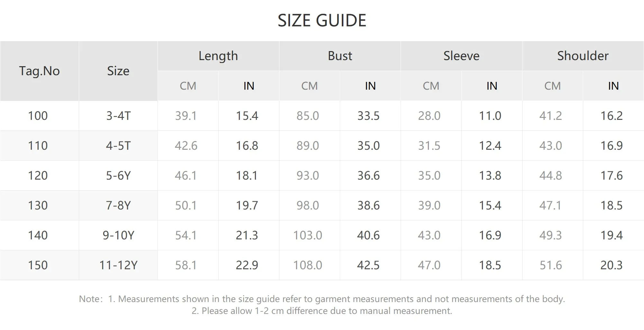
Task: Click the Length column header
Action: click(218, 56)
